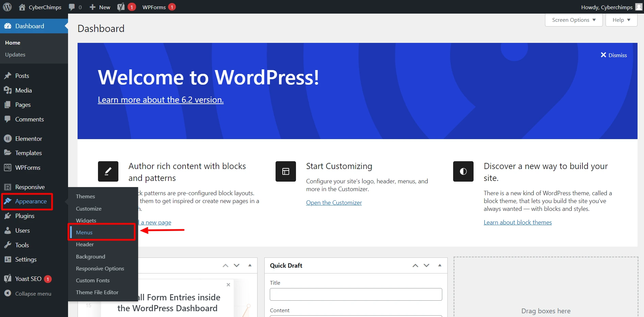Open the Dashboard menu item
The height and width of the screenshot is (317, 644).
pyautogui.click(x=34, y=26)
